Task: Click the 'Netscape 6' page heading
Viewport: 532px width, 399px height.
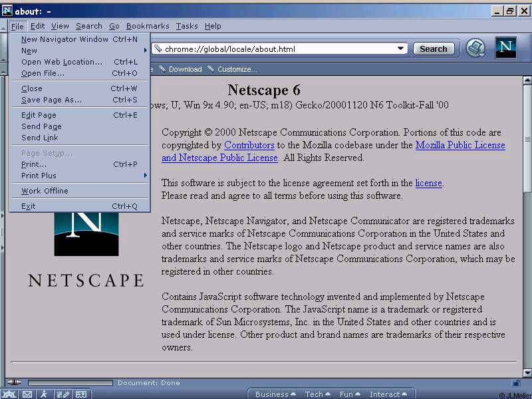Action: (x=264, y=90)
